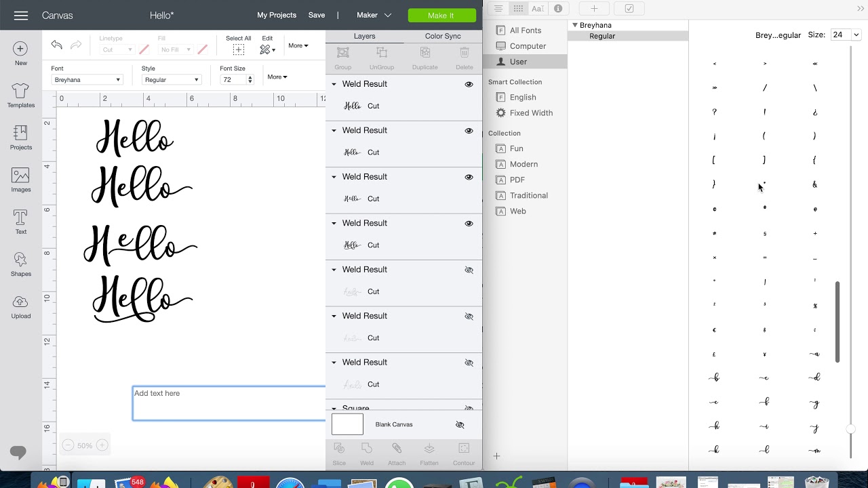Click the Select All icon
Image resolution: width=868 pixels, height=488 pixels.
[x=238, y=49]
